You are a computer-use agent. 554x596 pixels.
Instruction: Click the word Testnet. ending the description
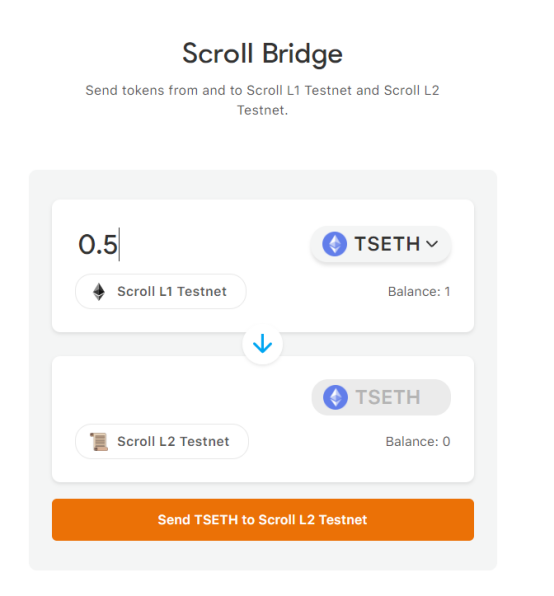pos(263,110)
